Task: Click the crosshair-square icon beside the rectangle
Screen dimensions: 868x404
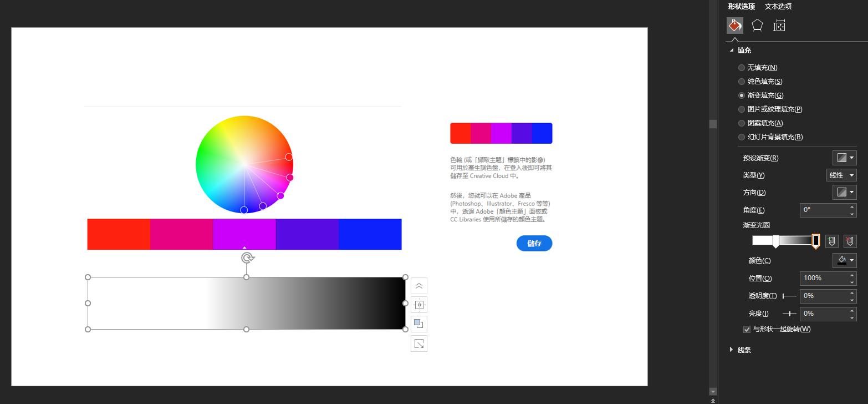Action: click(x=419, y=305)
